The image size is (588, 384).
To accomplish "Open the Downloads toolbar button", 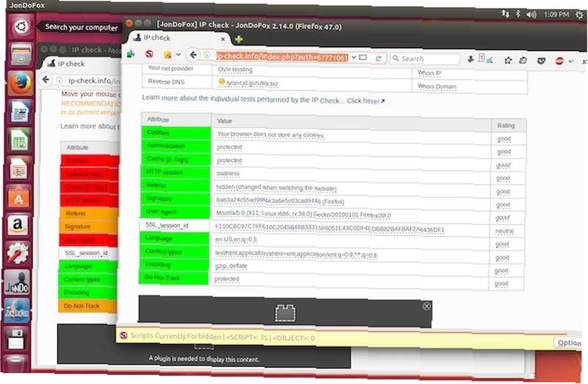I will [x=470, y=59].
